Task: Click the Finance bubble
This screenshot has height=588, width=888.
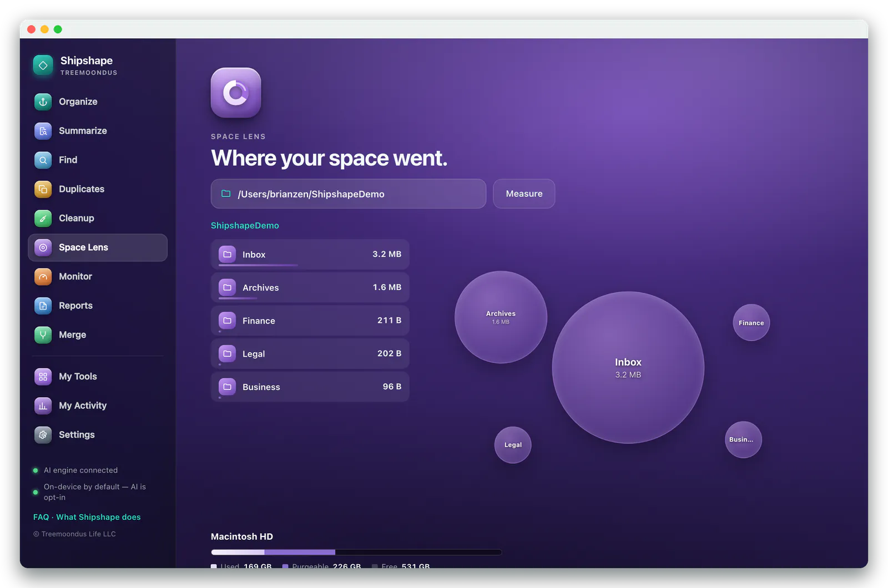Action: point(751,322)
